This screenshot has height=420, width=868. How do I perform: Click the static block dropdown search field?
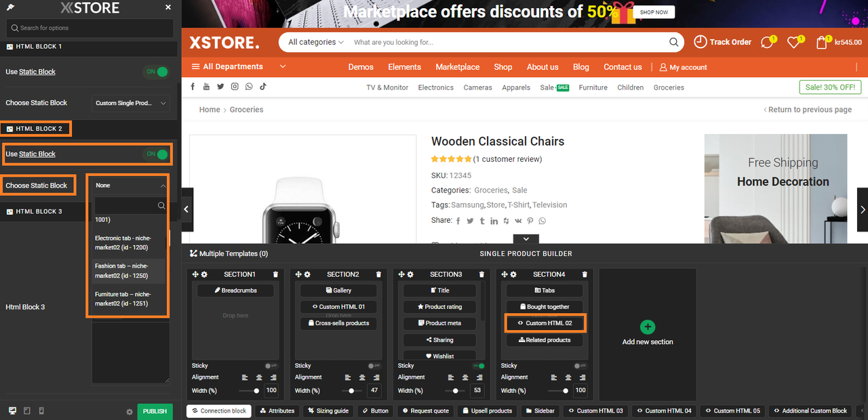pyautogui.click(x=130, y=205)
